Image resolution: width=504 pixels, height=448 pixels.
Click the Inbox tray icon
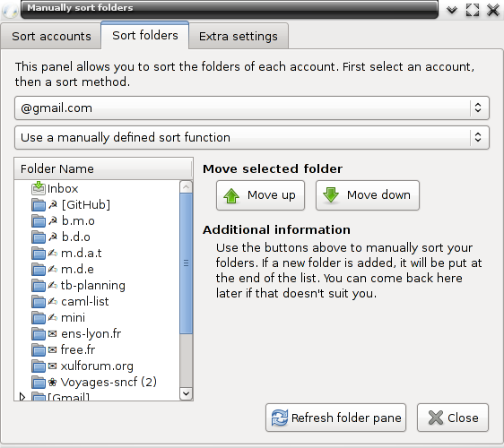(39, 188)
